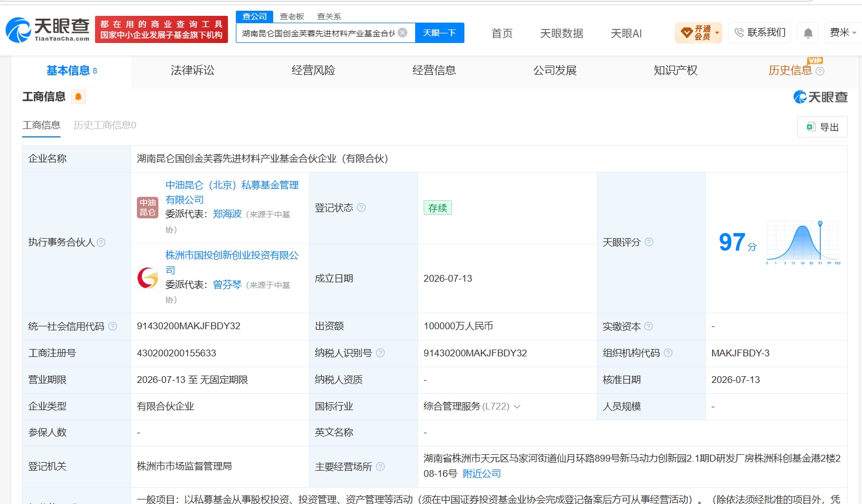This screenshot has height=504, width=862.
Task: Open 中油昆仑（北京）私募基金管理有限公司 link
Action: pyautogui.click(x=232, y=192)
